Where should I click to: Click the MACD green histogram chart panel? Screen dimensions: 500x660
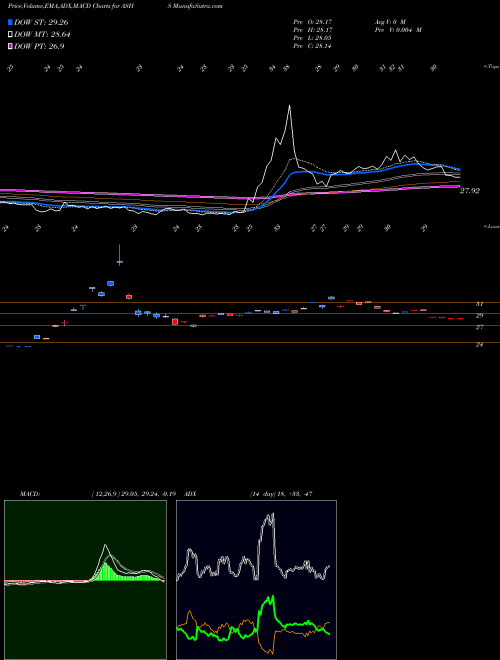pyautogui.click(x=85, y=580)
